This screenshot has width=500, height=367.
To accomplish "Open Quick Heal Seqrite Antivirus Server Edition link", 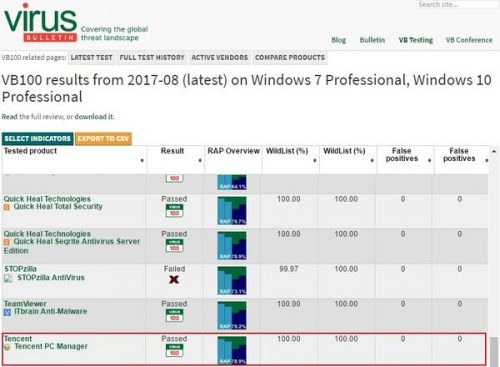I will [72, 246].
